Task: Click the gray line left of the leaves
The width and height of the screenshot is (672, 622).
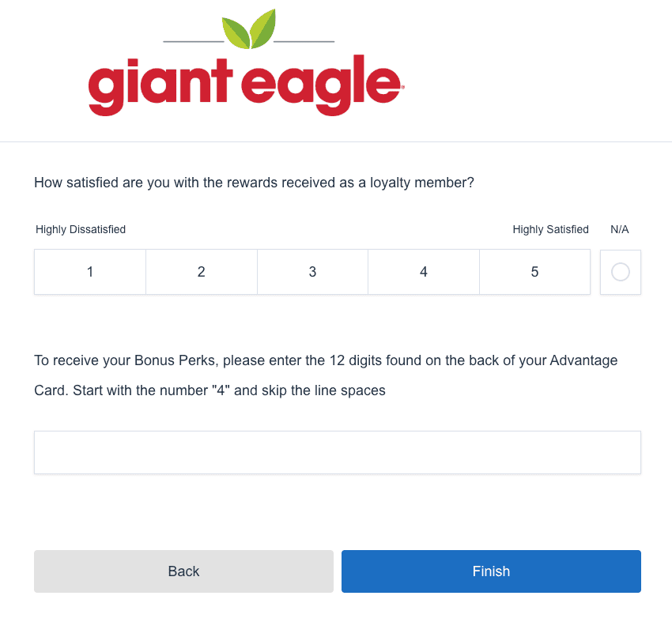Action: (x=193, y=41)
